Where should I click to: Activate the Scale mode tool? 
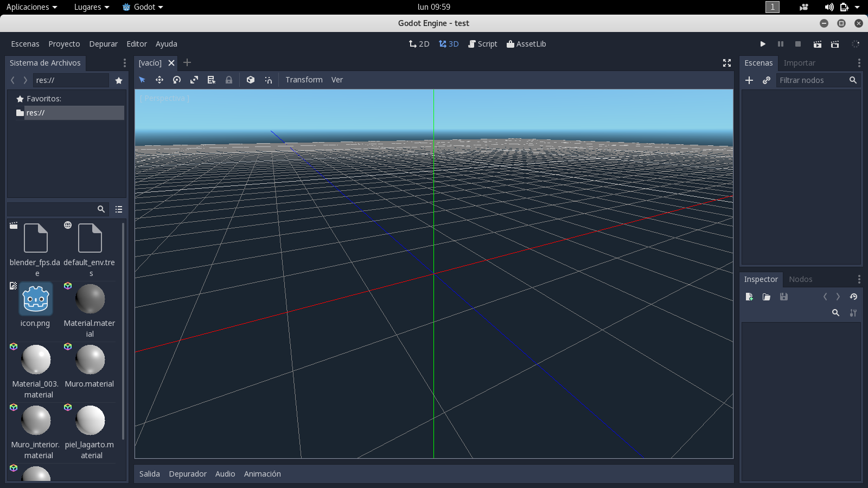(194, 80)
